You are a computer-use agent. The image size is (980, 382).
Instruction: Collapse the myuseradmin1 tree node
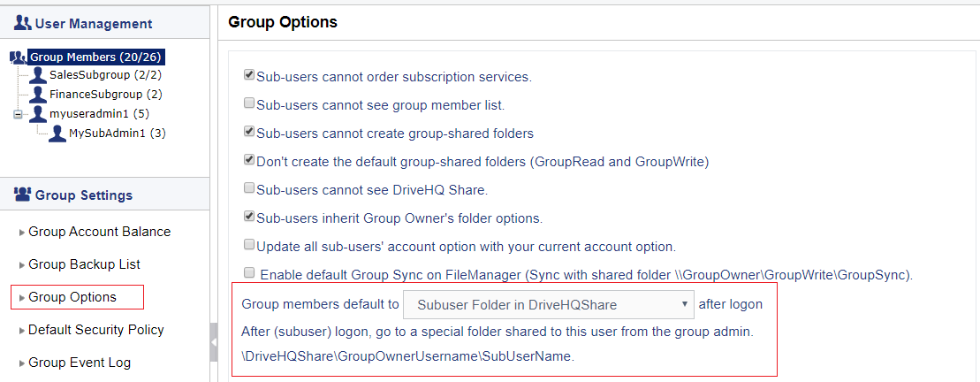pyautogui.click(x=18, y=114)
